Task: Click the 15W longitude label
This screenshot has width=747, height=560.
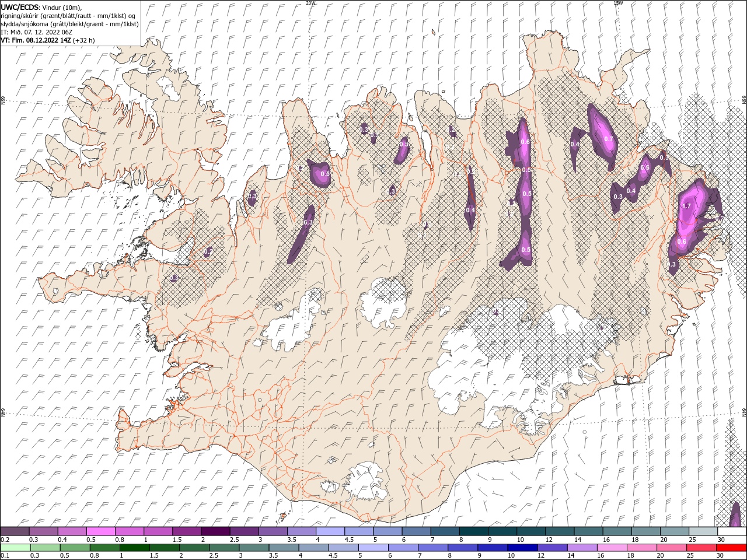Action: pos(618,3)
